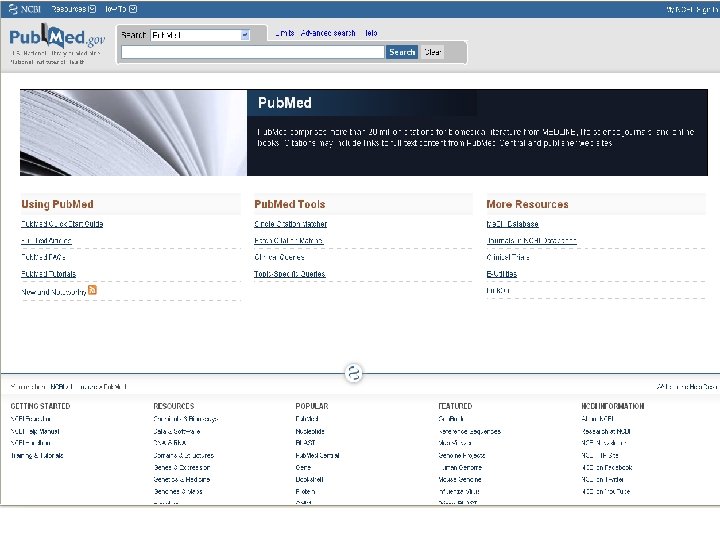This screenshot has width=720, height=540.
Task: Open the Topic-Specific Queries link
Action: [290, 274]
